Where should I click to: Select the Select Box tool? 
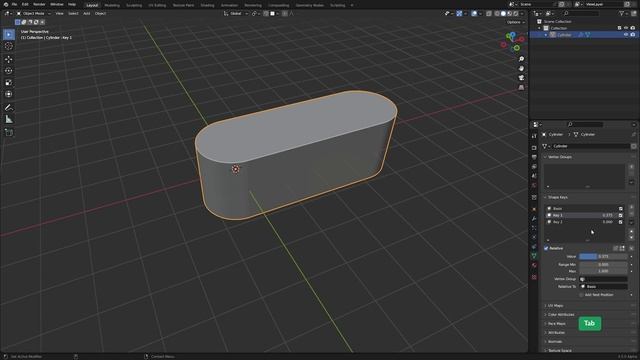(9, 35)
